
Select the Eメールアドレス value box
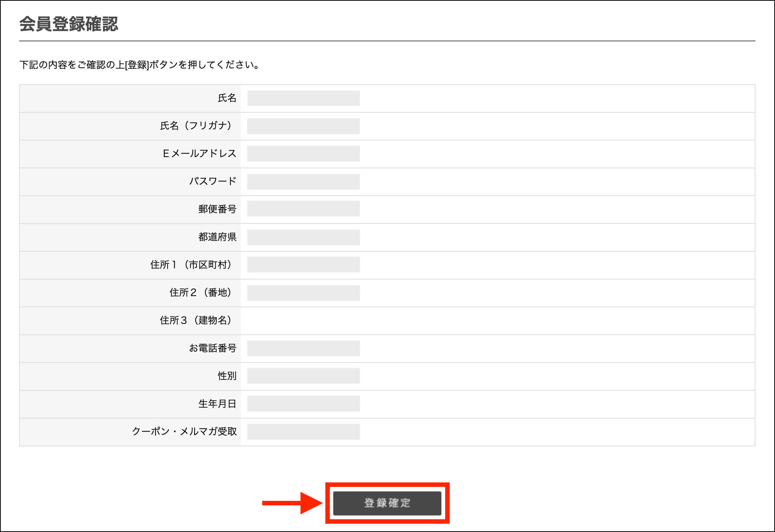coord(303,154)
